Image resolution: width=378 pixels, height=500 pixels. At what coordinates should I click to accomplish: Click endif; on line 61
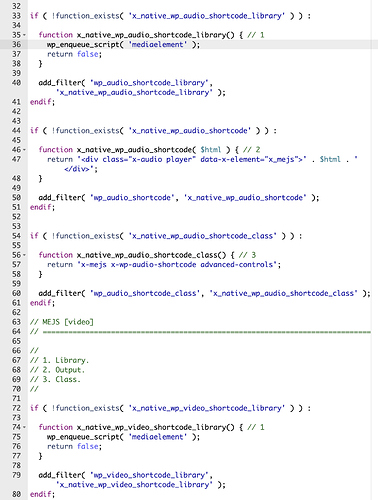42,303
